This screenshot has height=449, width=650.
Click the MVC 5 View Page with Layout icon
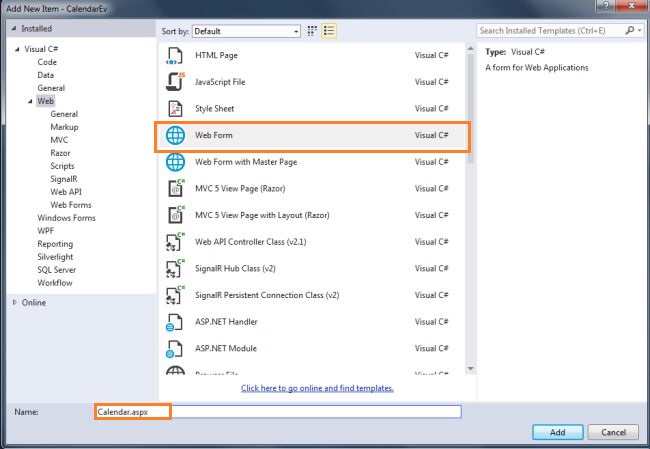[x=176, y=215]
